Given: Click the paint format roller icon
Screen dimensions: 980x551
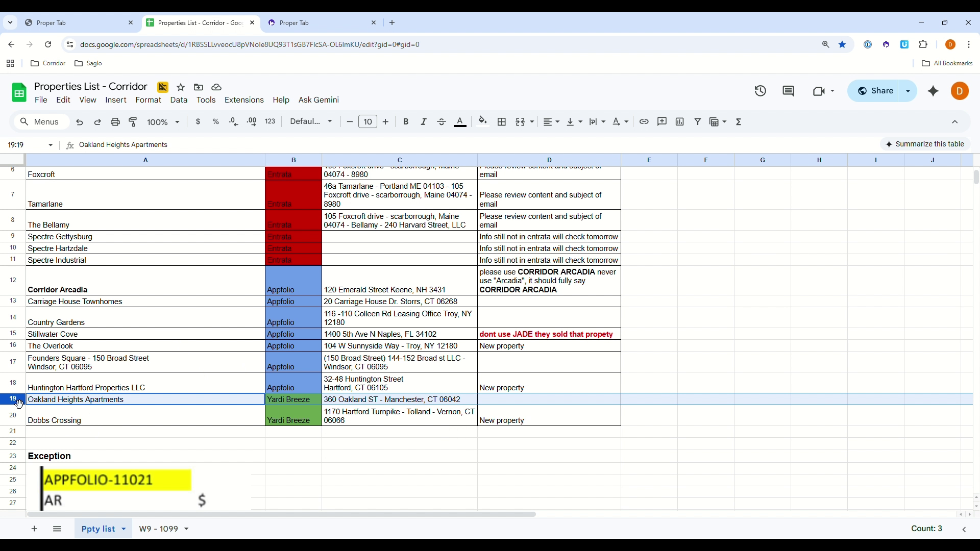Looking at the screenshot, I should point(133,122).
